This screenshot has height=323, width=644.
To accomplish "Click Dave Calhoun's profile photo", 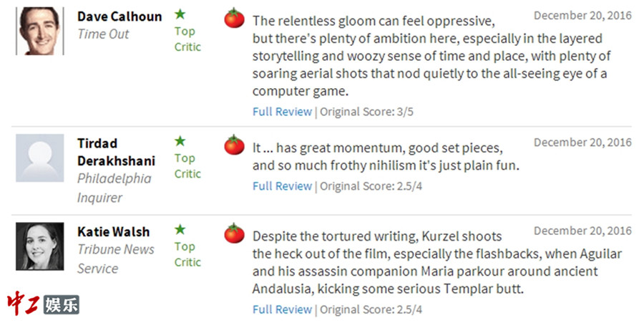I will coord(39,31).
